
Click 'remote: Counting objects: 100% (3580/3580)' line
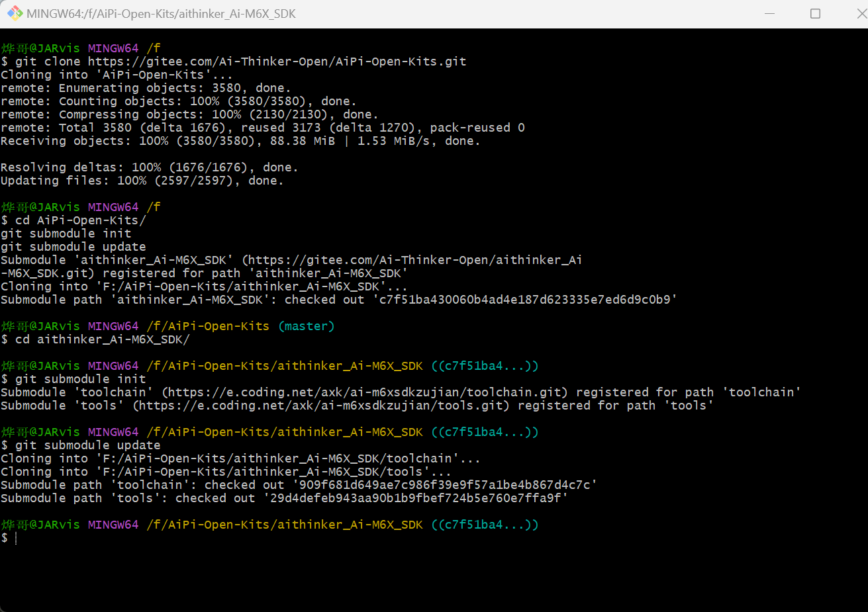click(179, 101)
